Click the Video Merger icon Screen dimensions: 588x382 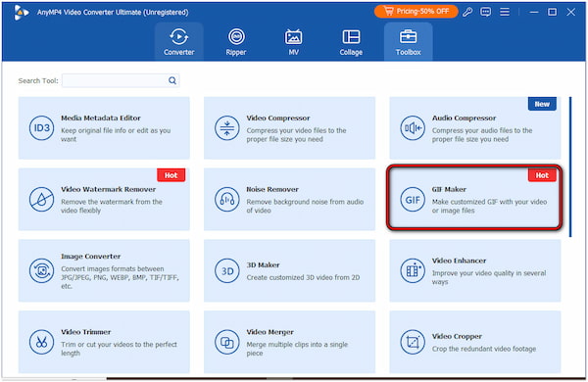click(227, 342)
